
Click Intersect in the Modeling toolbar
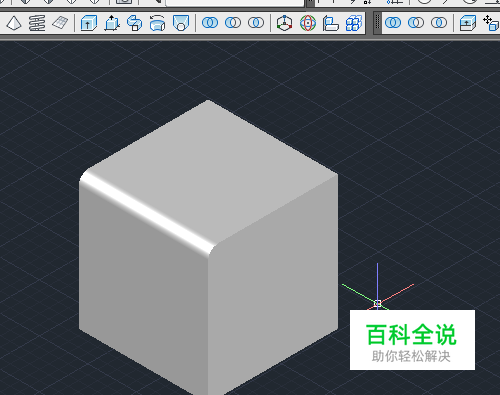click(256, 23)
